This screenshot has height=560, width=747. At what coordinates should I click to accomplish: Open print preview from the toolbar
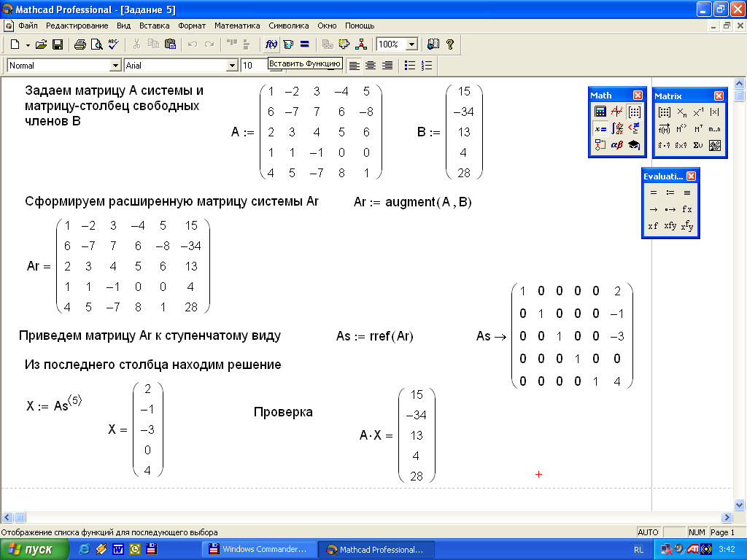coord(97,44)
